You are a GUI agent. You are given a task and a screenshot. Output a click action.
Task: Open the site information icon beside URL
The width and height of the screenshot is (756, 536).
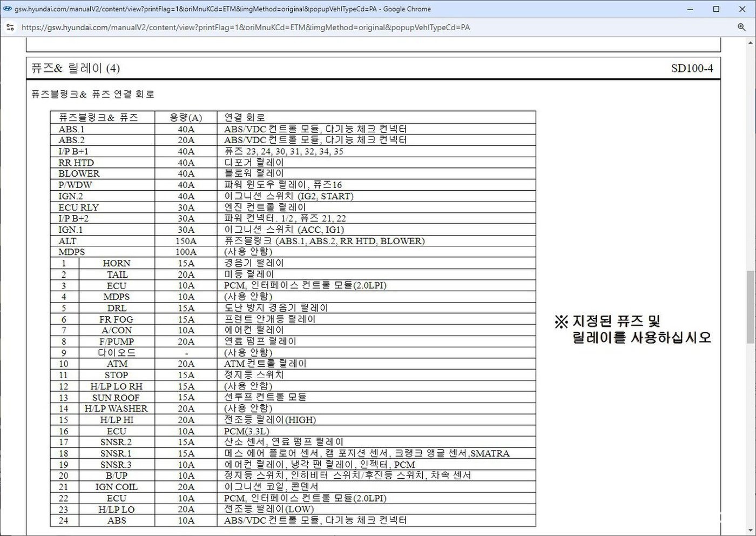tap(10, 27)
